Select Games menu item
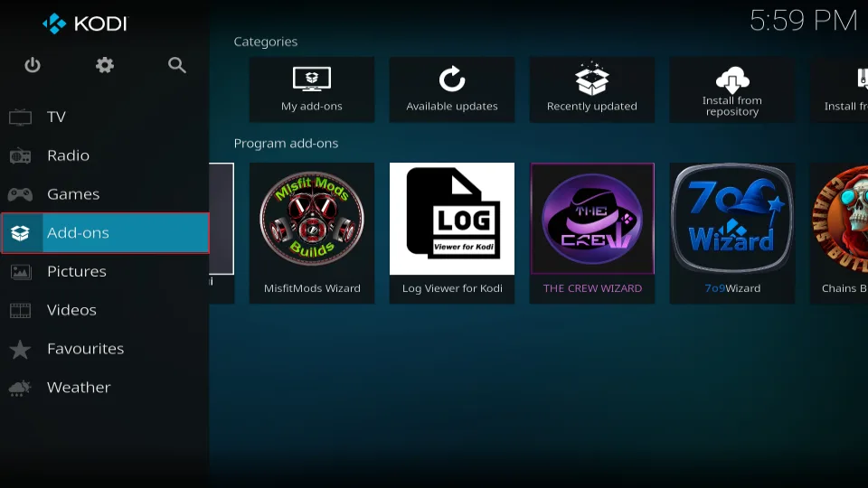 (105, 194)
